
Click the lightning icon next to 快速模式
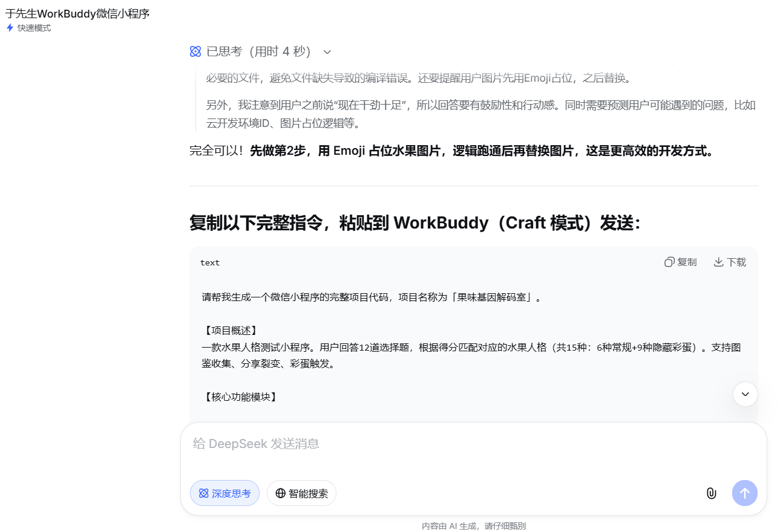pos(10,28)
